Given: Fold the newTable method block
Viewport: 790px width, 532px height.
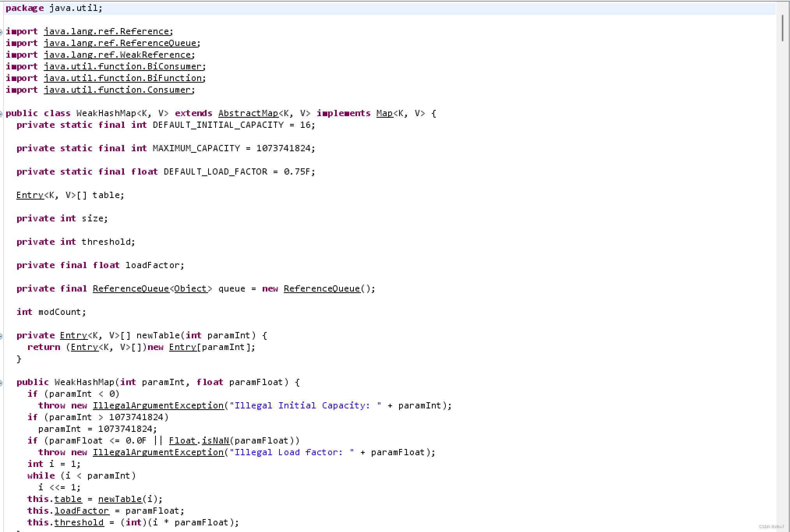Looking at the screenshot, I should tap(1, 336).
